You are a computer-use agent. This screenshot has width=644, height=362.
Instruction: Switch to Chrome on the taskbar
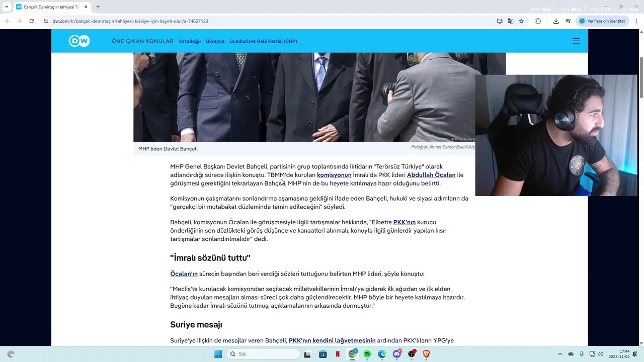[x=352, y=354]
